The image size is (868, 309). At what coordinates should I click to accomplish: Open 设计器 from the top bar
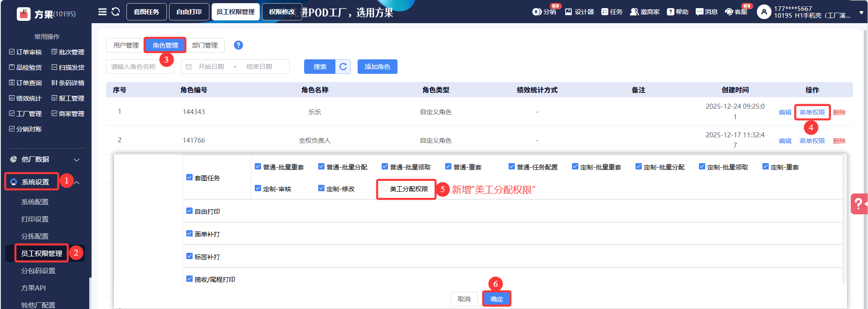pos(579,12)
